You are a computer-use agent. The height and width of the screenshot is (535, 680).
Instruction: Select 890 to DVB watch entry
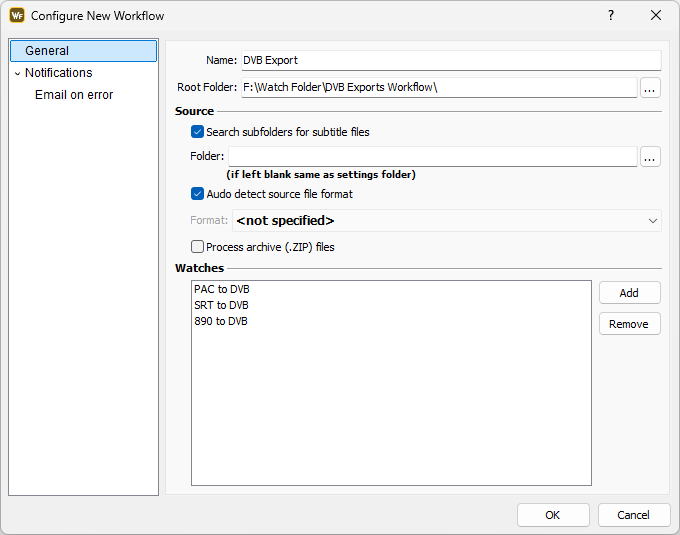coord(221,321)
